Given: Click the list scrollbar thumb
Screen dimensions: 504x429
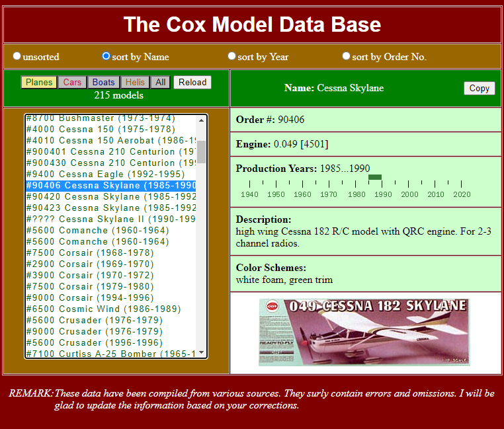Looking at the screenshot, I should tap(202, 151).
